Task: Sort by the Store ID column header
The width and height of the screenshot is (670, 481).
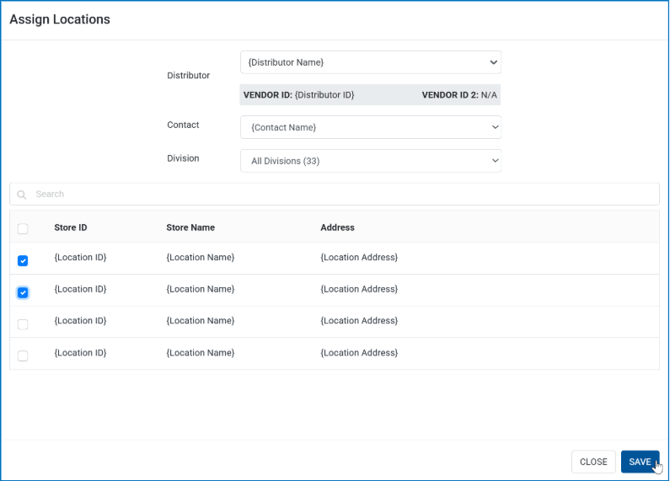Action: (71, 228)
